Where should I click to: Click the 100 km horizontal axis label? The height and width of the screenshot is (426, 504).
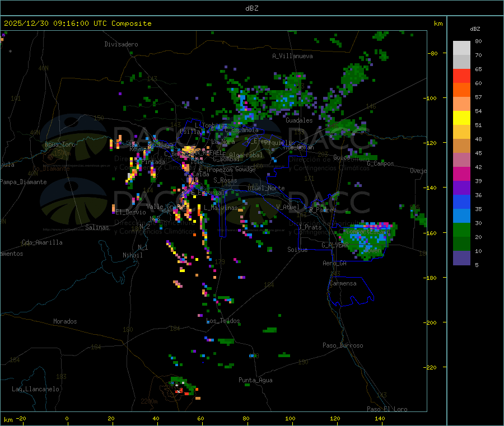[x=290, y=418]
